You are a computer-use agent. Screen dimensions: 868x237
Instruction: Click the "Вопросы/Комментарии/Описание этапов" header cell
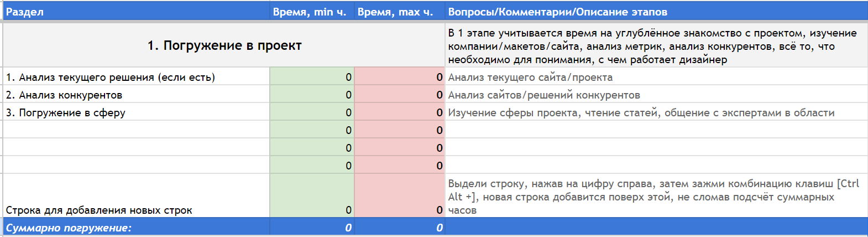656,12
